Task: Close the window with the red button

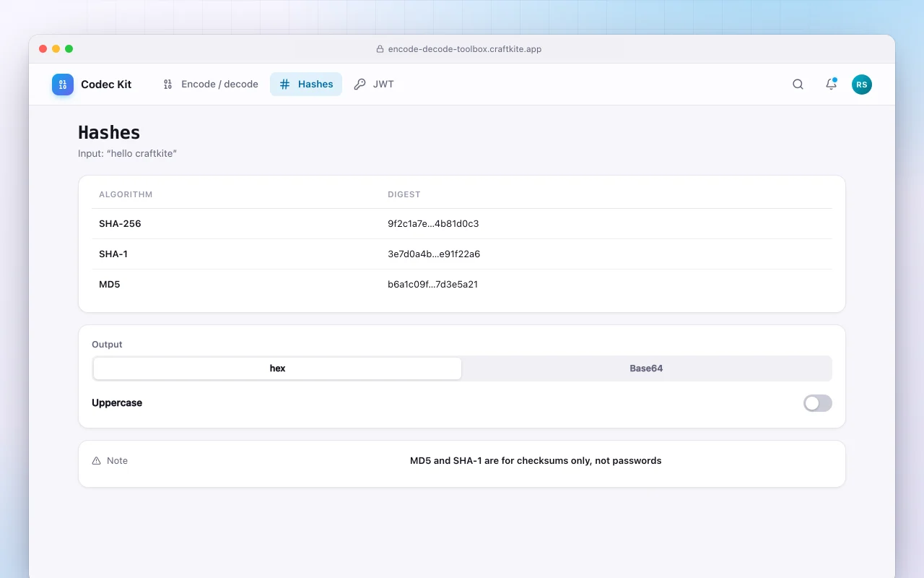Action: 43,49
